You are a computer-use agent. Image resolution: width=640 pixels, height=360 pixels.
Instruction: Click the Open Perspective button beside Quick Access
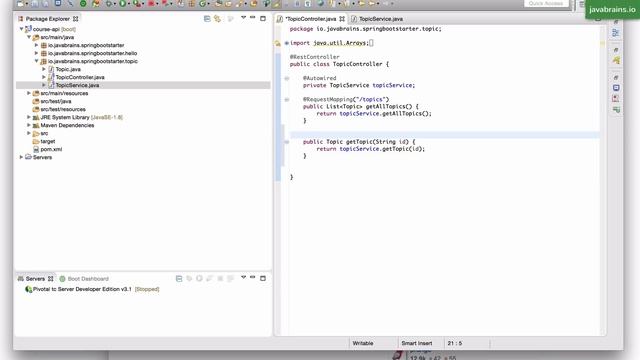coord(582,4)
